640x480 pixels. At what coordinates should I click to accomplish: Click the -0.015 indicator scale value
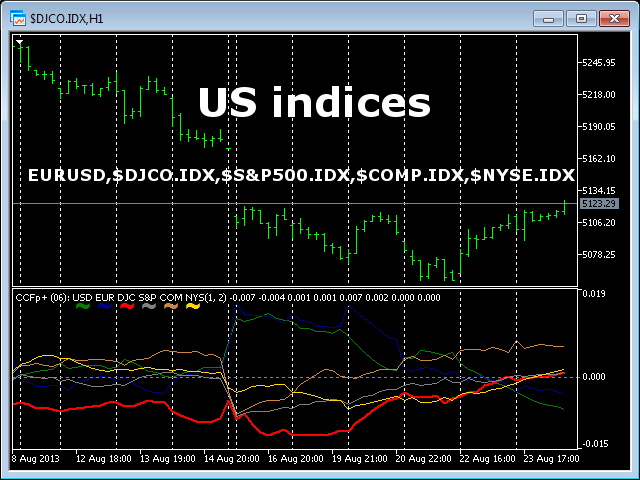tap(593, 444)
